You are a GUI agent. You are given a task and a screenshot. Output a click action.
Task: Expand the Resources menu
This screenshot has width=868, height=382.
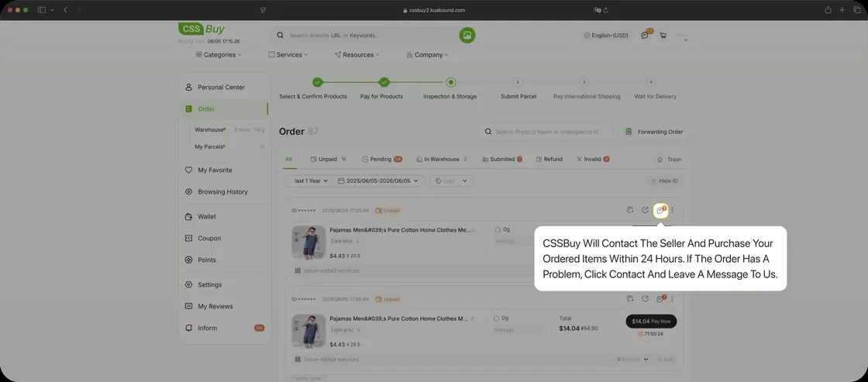pos(357,55)
